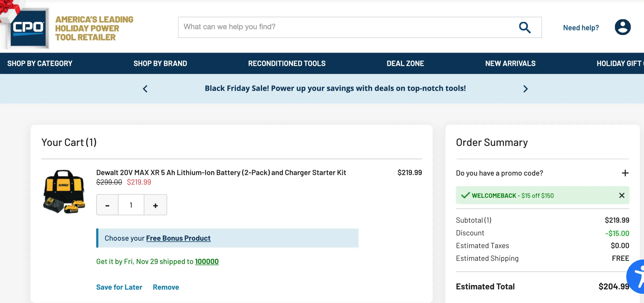Screen dimensions: 644x303
Task: Expand the promo code entry section
Action: pos(625,173)
